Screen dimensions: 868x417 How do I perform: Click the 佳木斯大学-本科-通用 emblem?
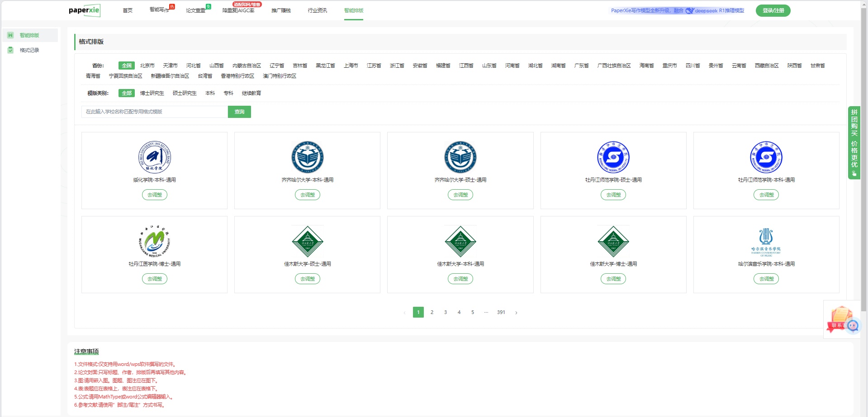460,241
